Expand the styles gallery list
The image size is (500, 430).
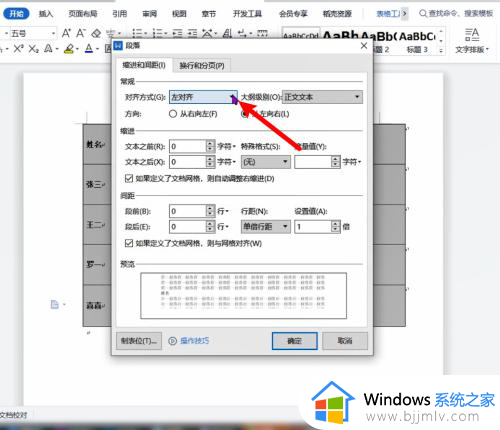point(441,51)
